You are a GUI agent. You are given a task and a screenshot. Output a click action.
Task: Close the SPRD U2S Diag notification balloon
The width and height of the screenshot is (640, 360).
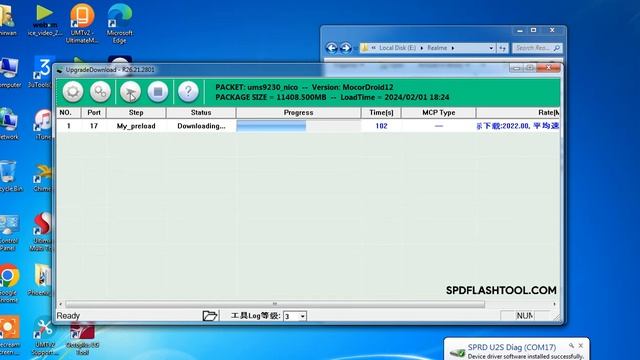[581, 346]
